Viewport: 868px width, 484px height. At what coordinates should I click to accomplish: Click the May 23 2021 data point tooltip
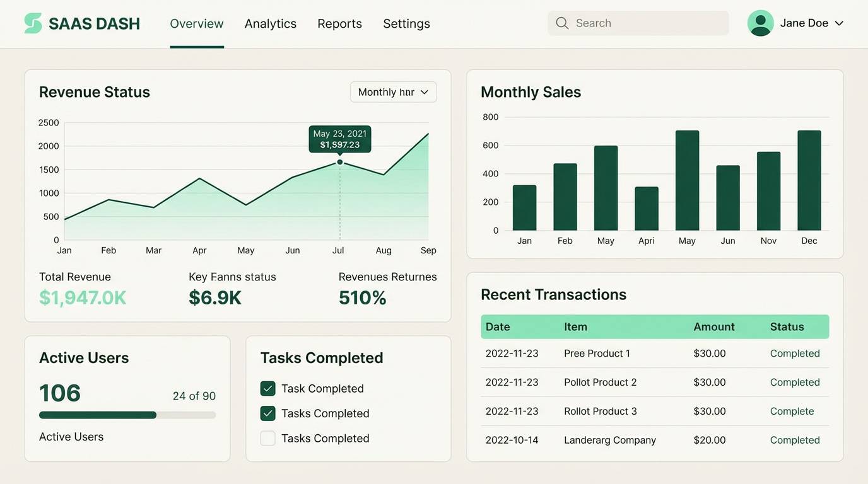339,139
